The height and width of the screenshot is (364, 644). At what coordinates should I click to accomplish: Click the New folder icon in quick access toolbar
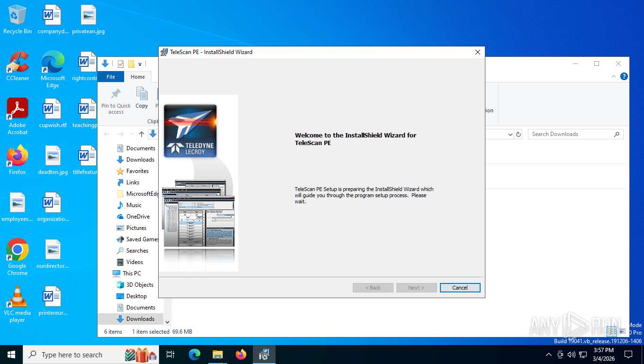click(x=131, y=64)
